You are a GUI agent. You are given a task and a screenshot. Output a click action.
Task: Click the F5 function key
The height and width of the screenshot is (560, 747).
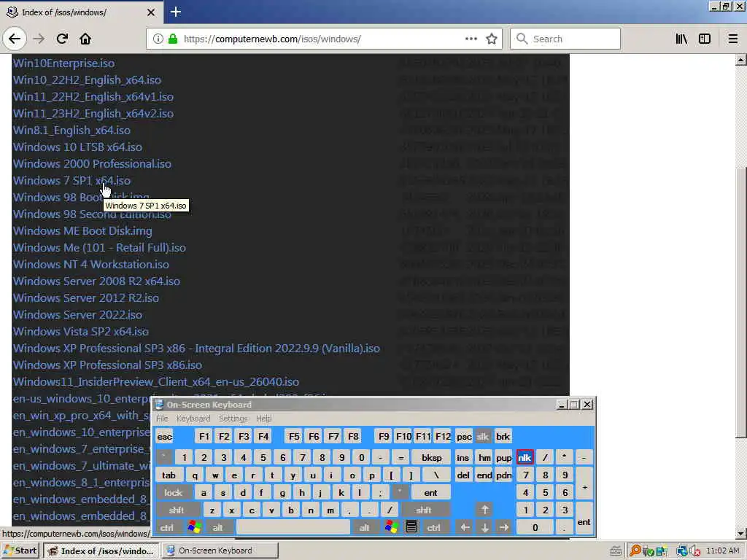(294, 437)
